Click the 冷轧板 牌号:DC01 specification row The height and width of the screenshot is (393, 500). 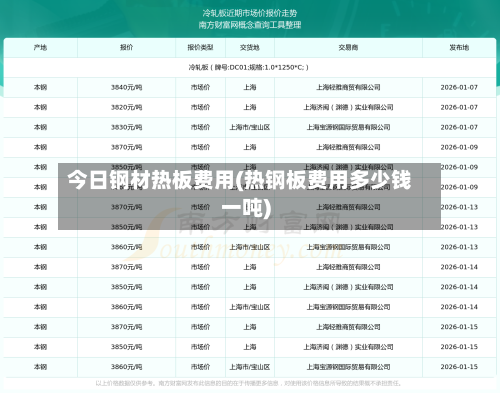pos(249,67)
